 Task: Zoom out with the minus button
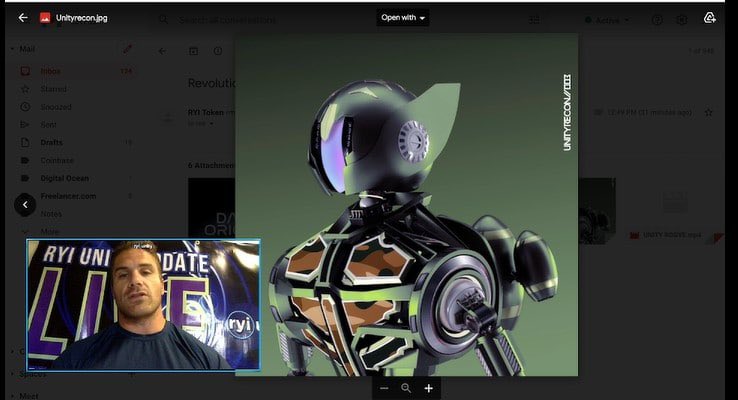(x=384, y=388)
